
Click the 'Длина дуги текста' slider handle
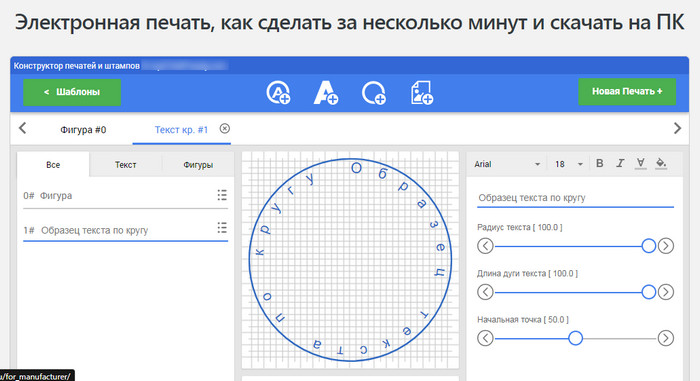648,292
